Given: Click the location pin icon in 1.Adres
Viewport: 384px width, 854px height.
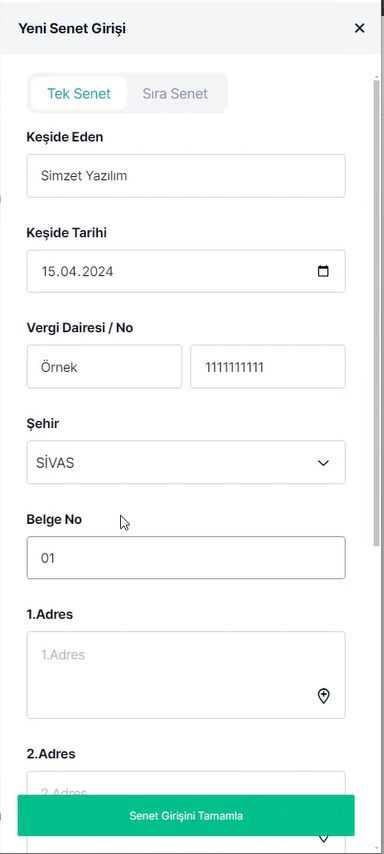Looking at the screenshot, I should 324,696.
